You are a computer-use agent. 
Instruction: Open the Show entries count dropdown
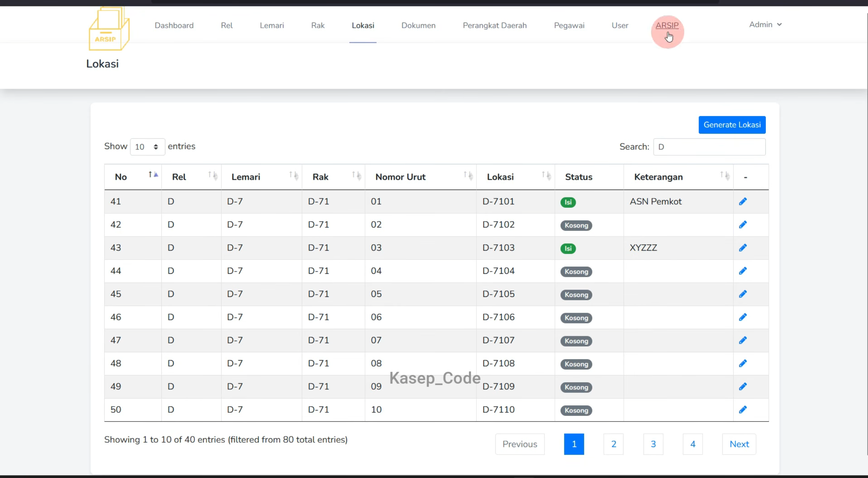pos(147,147)
